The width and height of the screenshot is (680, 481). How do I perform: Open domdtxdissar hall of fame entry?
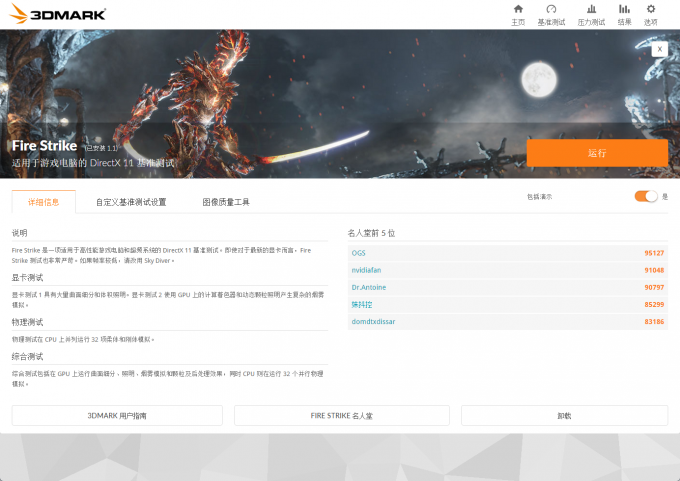click(x=373, y=321)
